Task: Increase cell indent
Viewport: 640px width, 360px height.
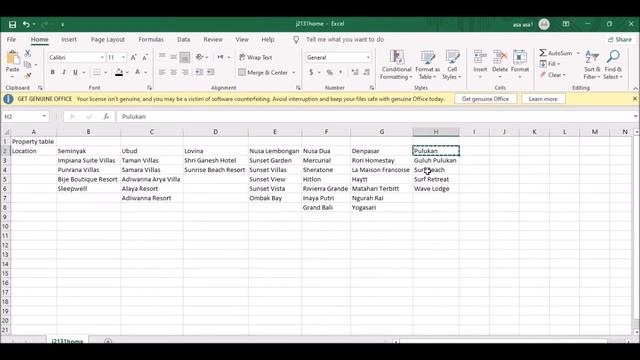Action: [x=211, y=72]
